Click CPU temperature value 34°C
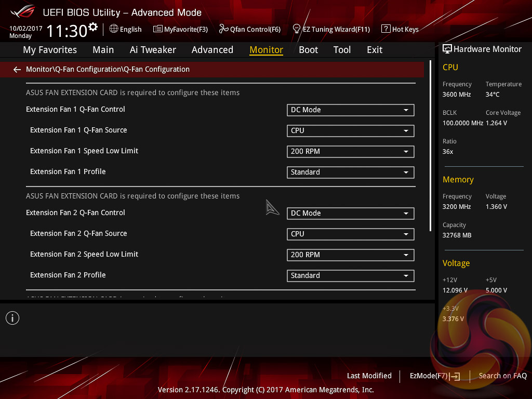Viewport: 532px width, 399px height. point(493,95)
